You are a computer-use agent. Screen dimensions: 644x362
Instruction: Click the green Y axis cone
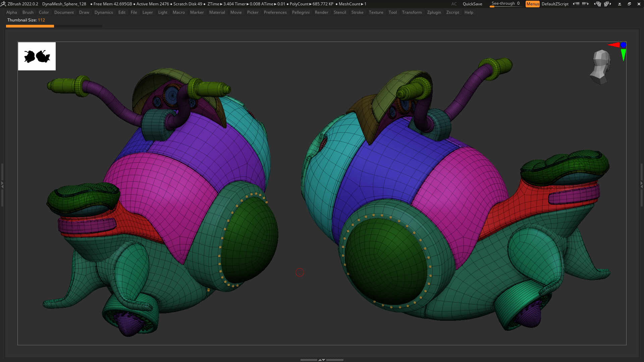tap(623, 55)
